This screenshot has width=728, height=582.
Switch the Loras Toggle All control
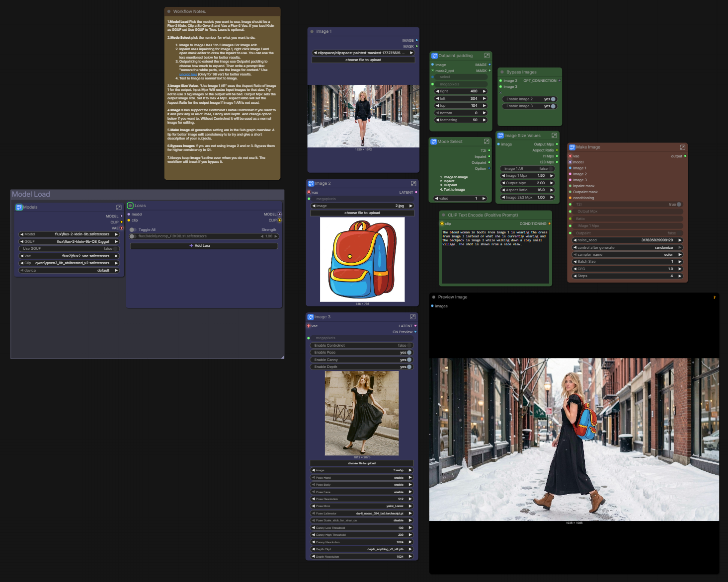coord(133,230)
